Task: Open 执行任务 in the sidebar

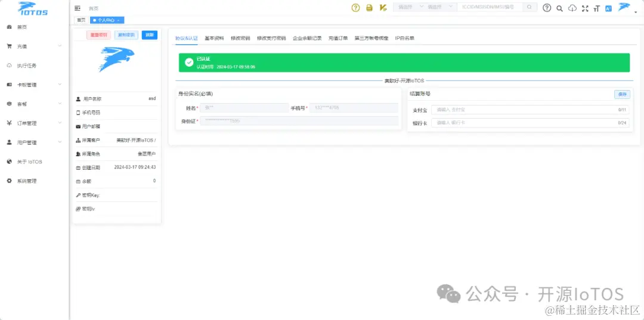Action: [27, 66]
